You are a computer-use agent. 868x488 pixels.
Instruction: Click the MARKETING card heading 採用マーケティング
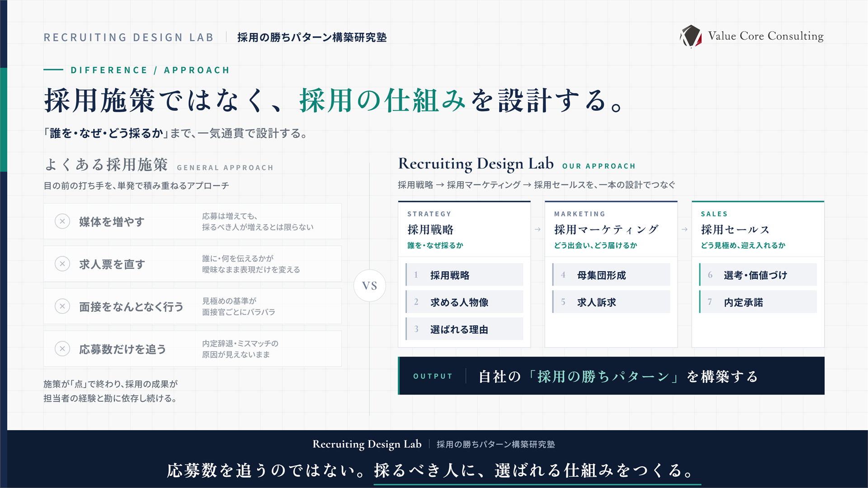606,230
